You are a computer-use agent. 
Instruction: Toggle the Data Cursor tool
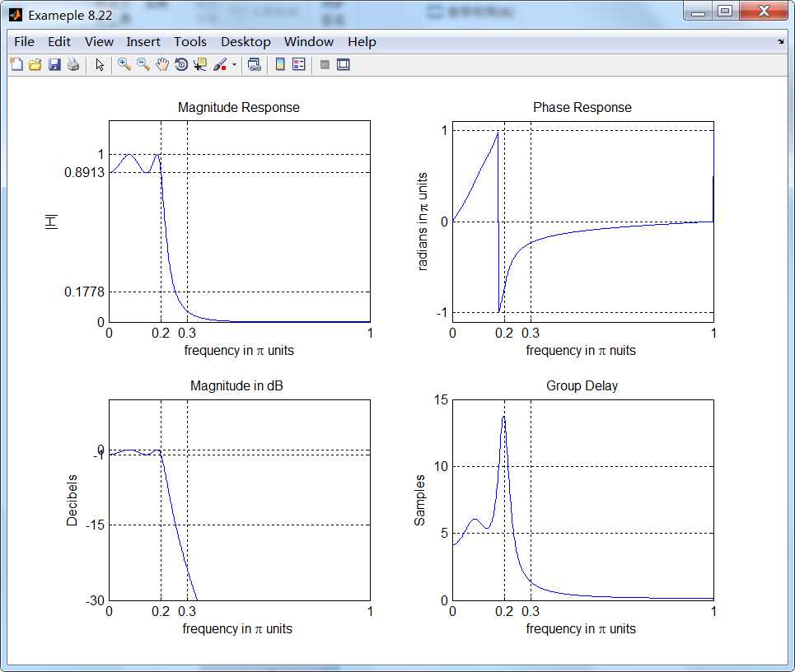pos(200,64)
